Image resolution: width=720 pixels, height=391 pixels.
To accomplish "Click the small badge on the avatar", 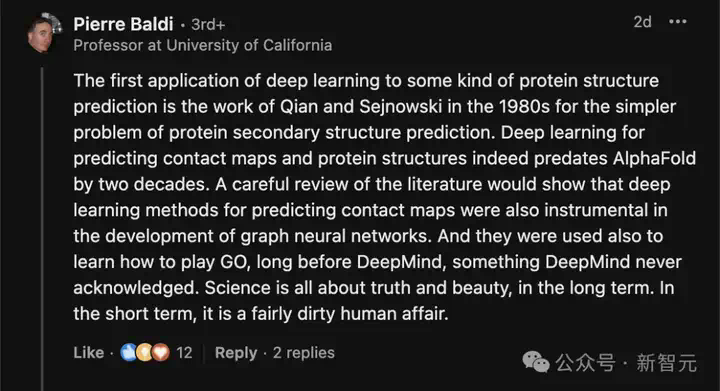I will (56, 23).
